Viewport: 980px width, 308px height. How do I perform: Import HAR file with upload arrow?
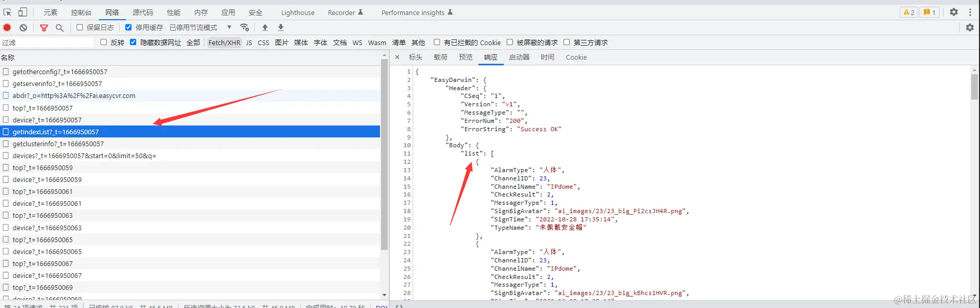[x=265, y=27]
